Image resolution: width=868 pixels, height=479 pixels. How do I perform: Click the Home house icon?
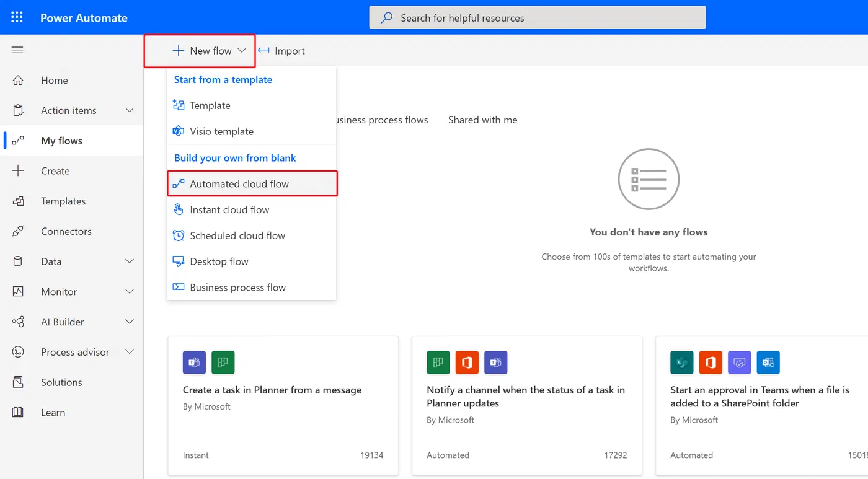coord(18,80)
